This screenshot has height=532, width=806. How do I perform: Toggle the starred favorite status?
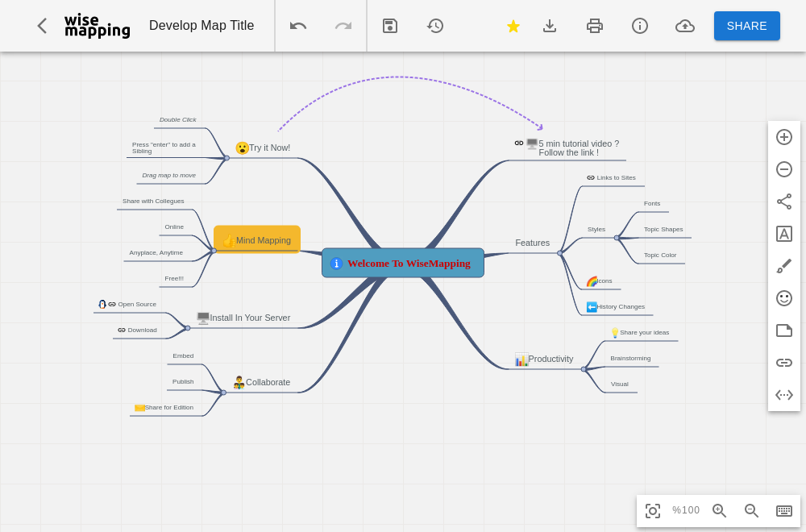pos(513,26)
